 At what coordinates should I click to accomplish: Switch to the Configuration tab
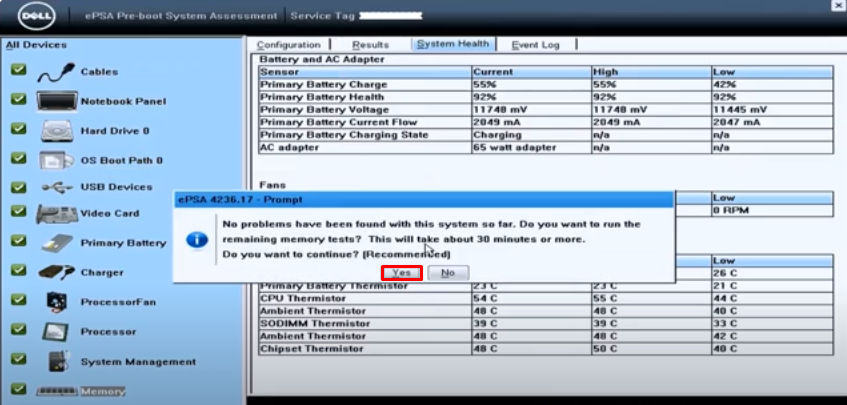pos(288,45)
